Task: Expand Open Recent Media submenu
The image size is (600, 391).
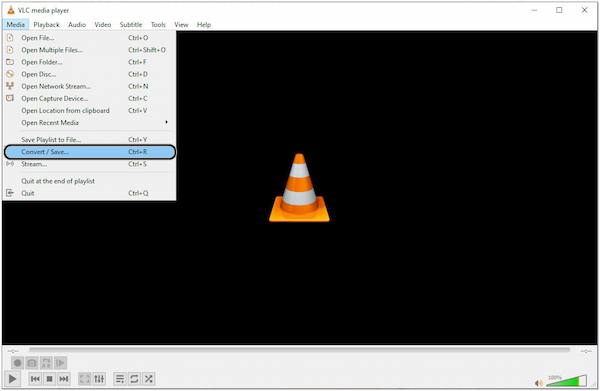Action: tap(90, 123)
